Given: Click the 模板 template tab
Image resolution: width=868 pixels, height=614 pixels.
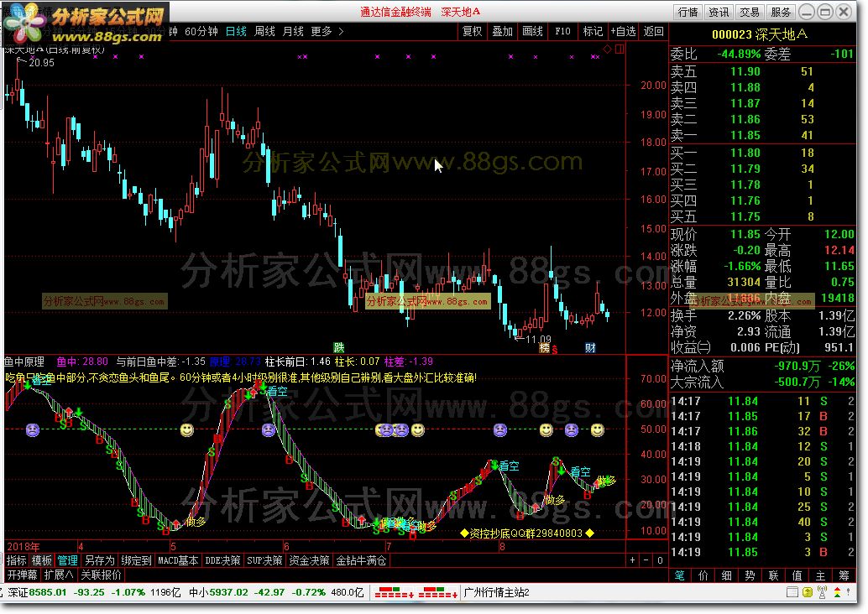Looking at the screenshot, I should click(41, 560).
